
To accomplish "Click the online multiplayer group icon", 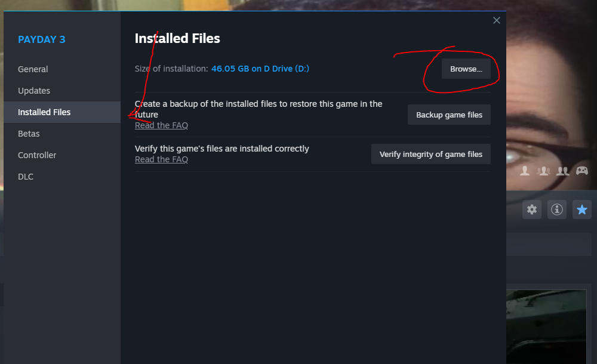I will coord(543,171).
